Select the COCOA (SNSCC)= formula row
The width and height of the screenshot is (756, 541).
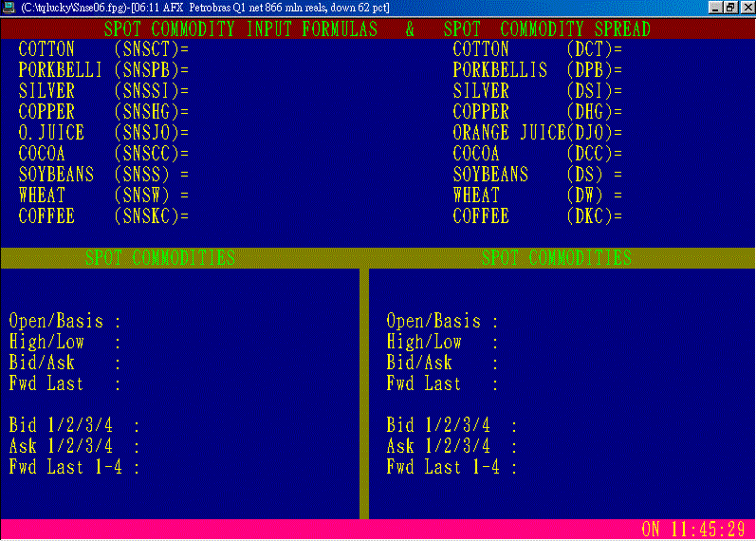coord(103,154)
